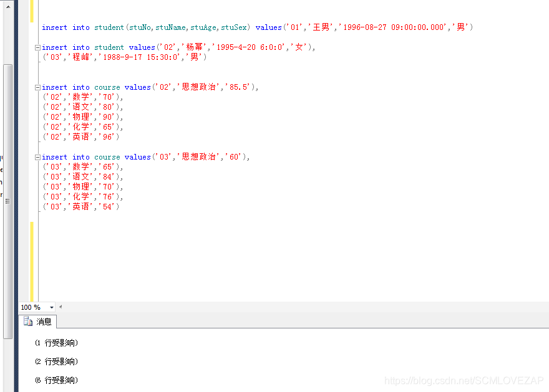Click the row ('03','物理','70')
Image resolution: width=549 pixels, height=392 pixels.
pos(82,187)
